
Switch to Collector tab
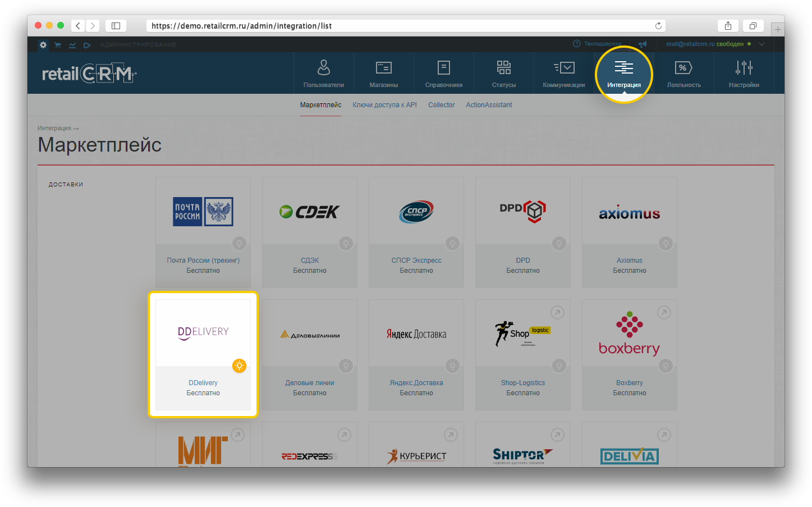441,105
